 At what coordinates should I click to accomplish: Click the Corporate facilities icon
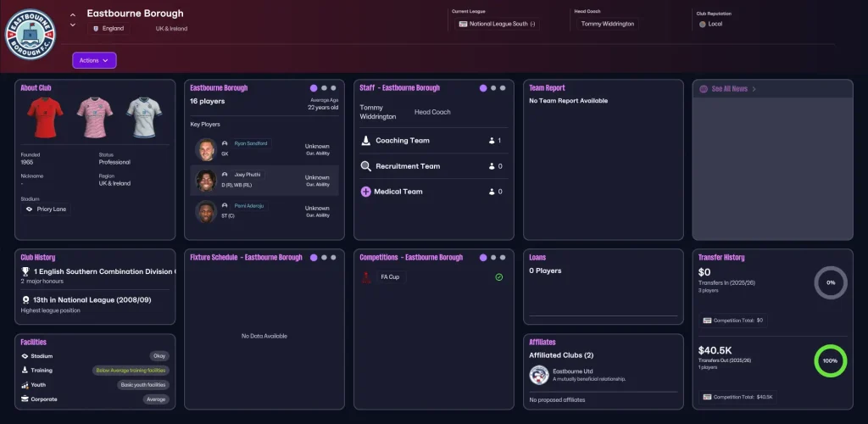tap(25, 399)
